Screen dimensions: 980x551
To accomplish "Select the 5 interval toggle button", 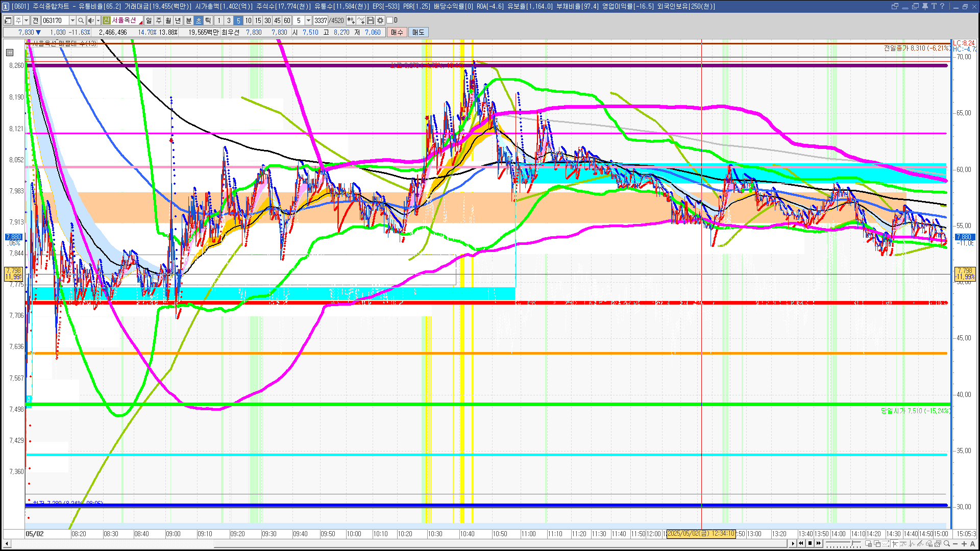I will click(238, 20).
